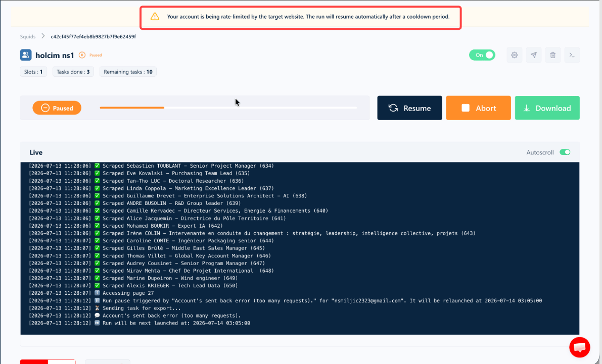Select log line Scraped Nirav Mehta (648)
This screenshot has width=602, height=364.
[x=151, y=271]
